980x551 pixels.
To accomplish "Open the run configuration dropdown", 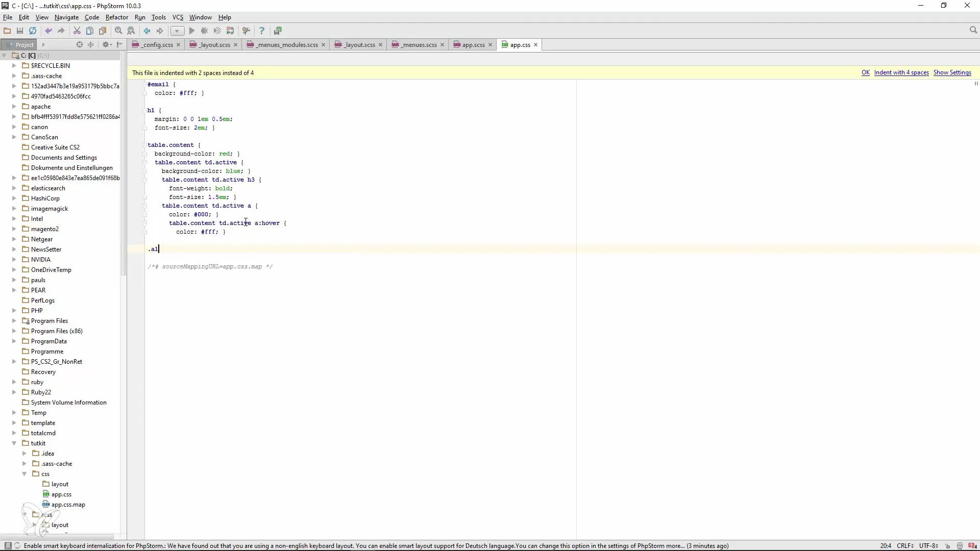I will [x=177, y=31].
